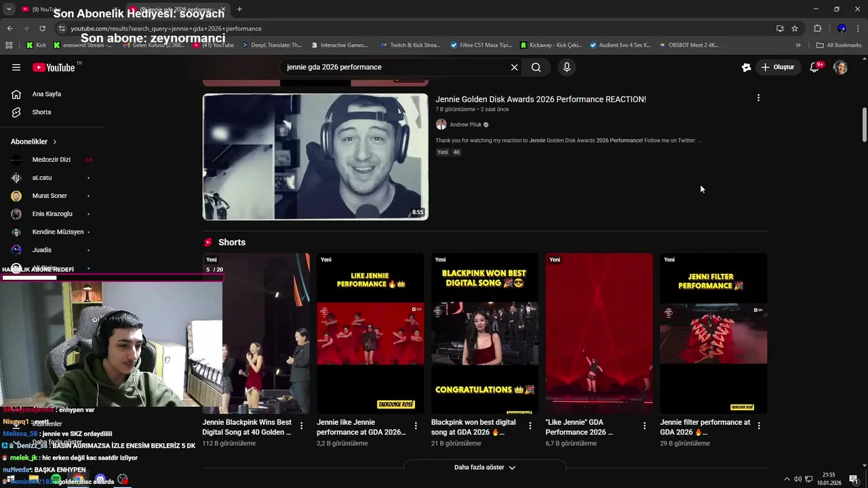
Task: Play the Andrew Piluk reaction video thumbnail
Action: [315, 157]
